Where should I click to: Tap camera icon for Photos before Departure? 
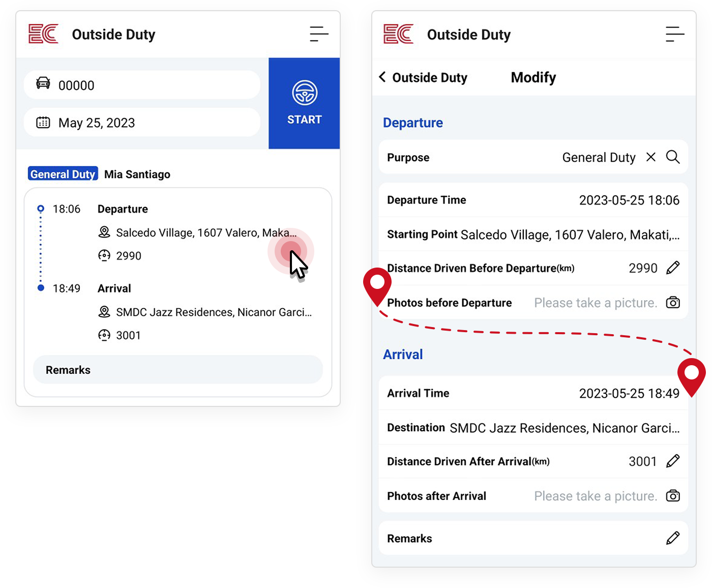point(673,303)
